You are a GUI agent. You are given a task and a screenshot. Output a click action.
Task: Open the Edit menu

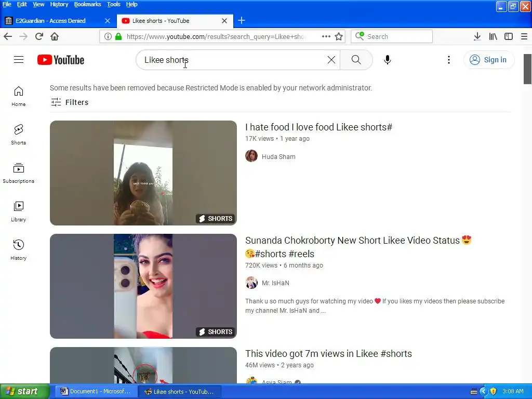pyautogui.click(x=22, y=4)
